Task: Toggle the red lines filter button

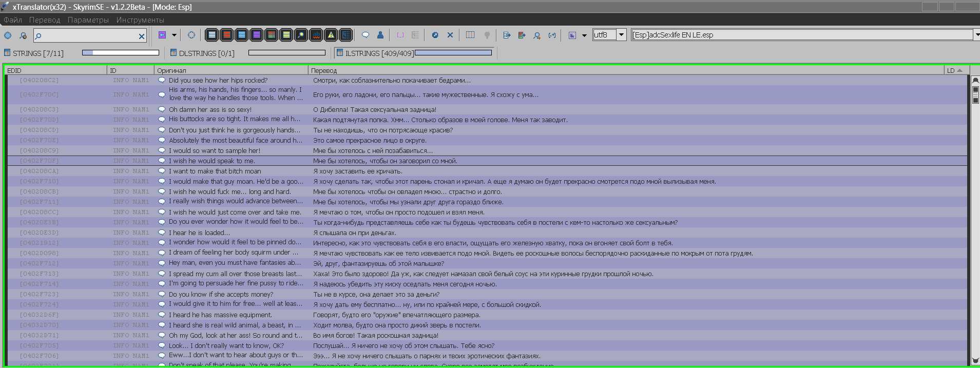Action: [x=226, y=35]
